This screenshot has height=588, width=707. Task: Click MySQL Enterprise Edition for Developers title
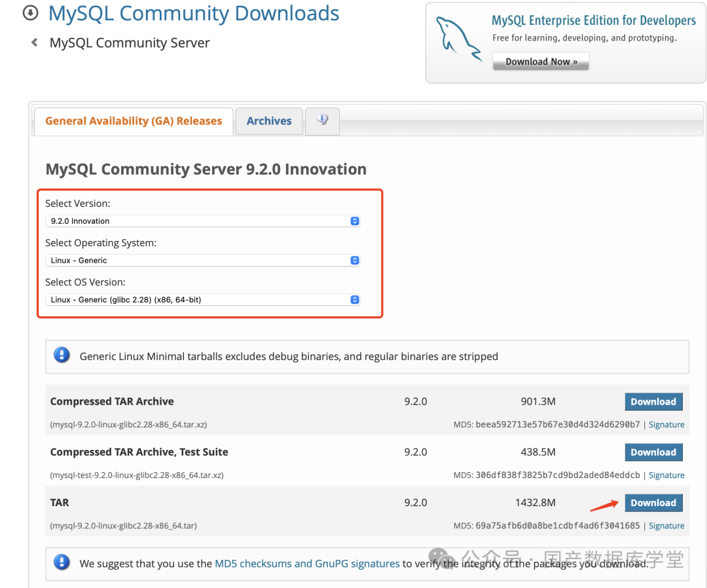(594, 20)
